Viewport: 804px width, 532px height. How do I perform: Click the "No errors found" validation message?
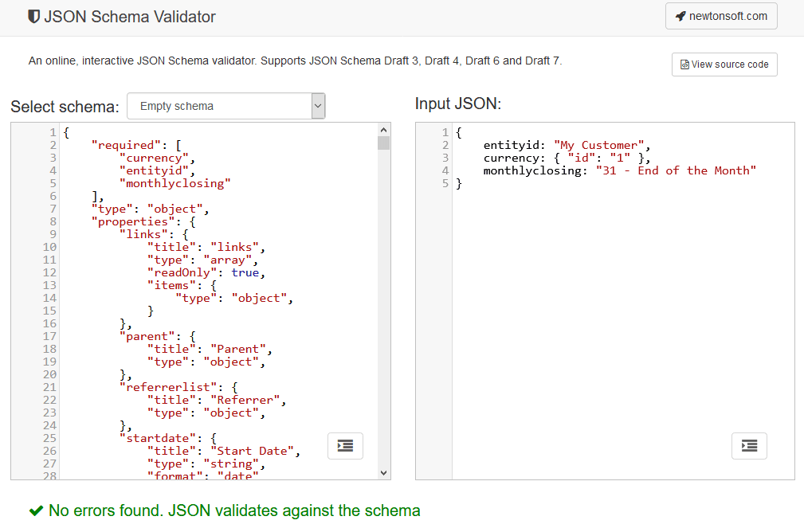[234, 510]
